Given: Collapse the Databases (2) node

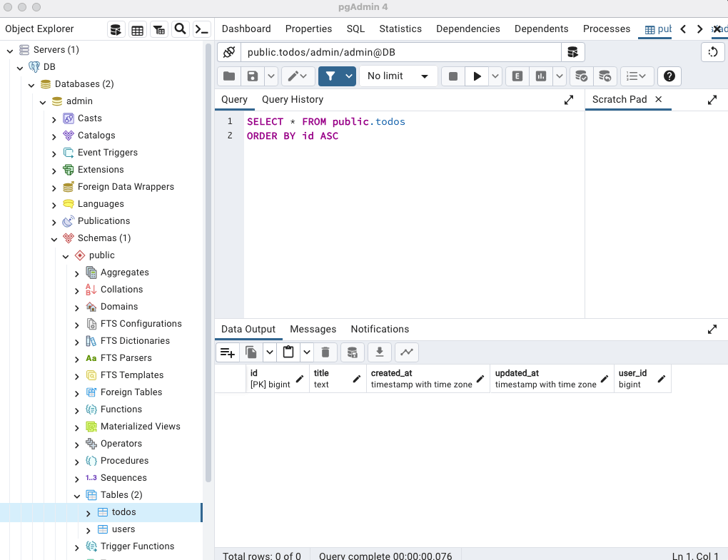Looking at the screenshot, I should click(x=31, y=85).
